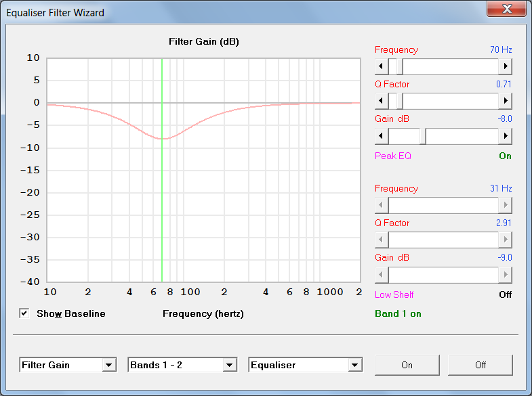
Task: Toggle the Show Baseline checkbox
Action: 24,313
